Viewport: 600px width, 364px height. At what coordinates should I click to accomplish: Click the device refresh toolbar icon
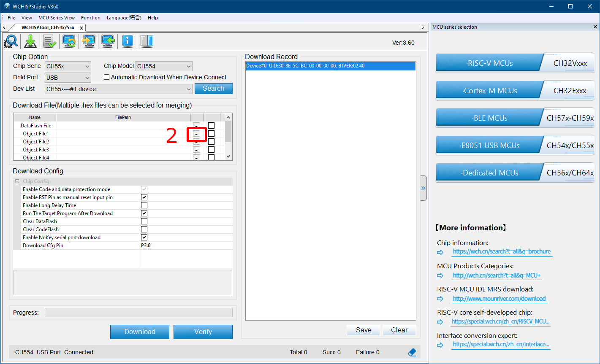pyautogui.click(x=68, y=41)
